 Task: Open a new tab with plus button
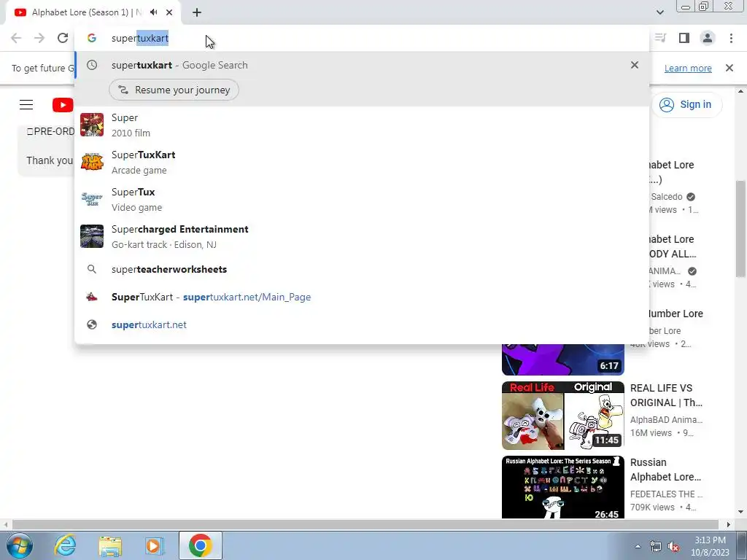[x=197, y=12]
